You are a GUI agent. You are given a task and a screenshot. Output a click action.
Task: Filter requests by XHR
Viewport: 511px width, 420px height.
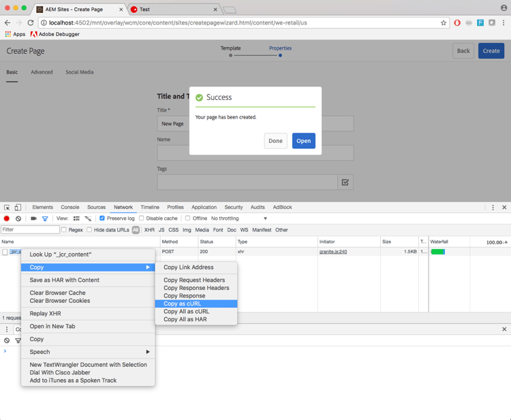coord(149,230)
